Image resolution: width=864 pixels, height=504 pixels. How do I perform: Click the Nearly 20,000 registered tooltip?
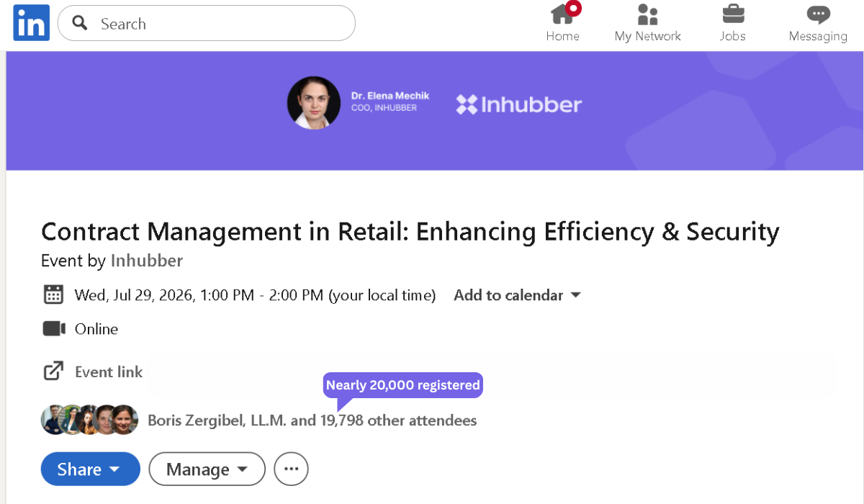pyautogui.click(x=403, y=385)
